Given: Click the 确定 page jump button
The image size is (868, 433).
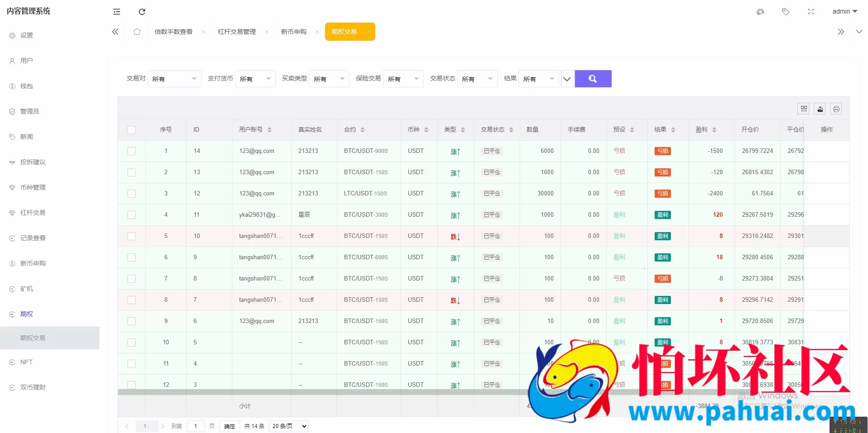Looking at the screenshot, I should [230, 426].
